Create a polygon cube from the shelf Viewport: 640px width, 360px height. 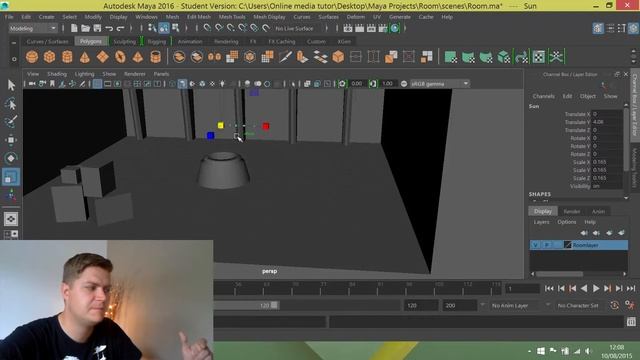pyautogui.click(x=49, y=57)
